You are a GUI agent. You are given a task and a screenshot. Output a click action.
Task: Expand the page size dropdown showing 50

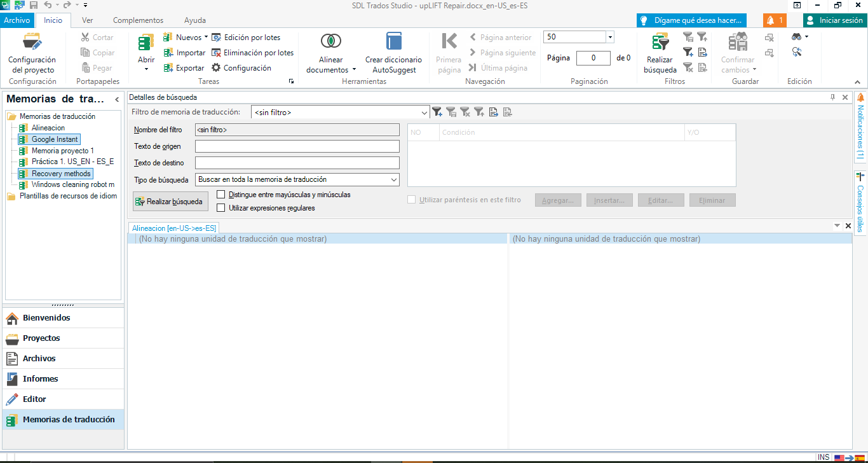pos(610,37)
